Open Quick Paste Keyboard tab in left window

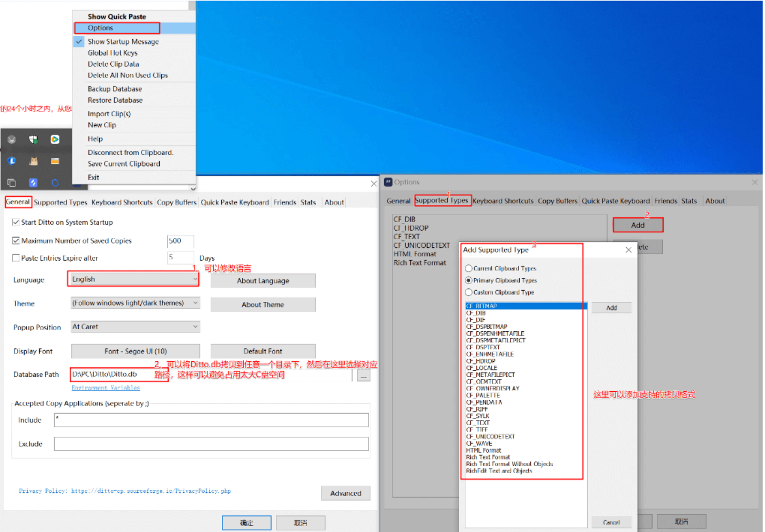tap(235, 202)
